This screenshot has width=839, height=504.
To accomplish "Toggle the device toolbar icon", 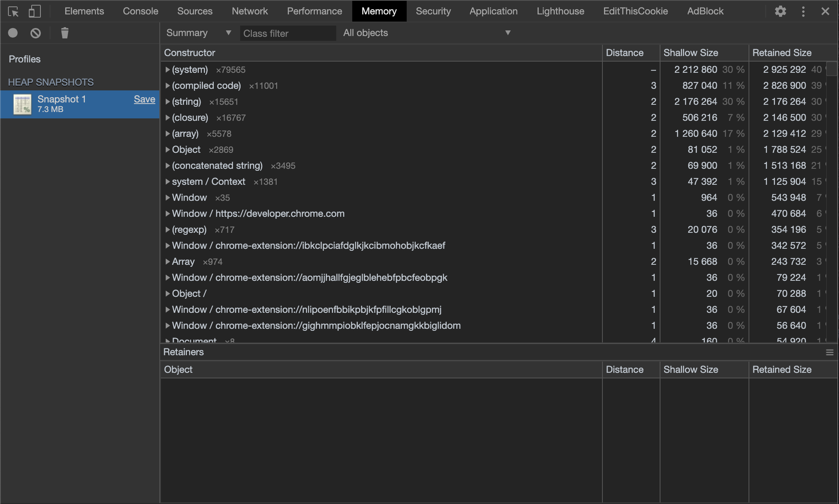I will pyautogui.click(x=35, y=11).
